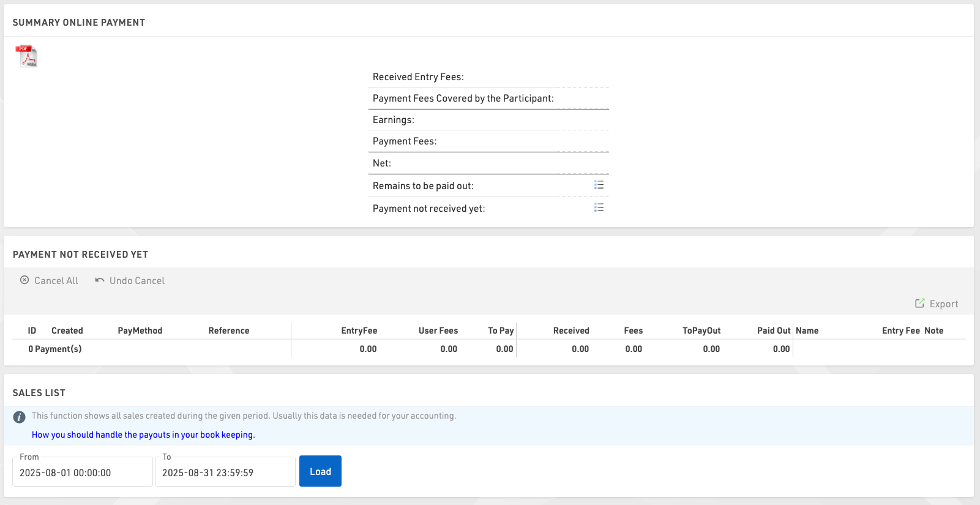Sort by the EntryFee column header

pyautogui.click(x=359, y=331)
